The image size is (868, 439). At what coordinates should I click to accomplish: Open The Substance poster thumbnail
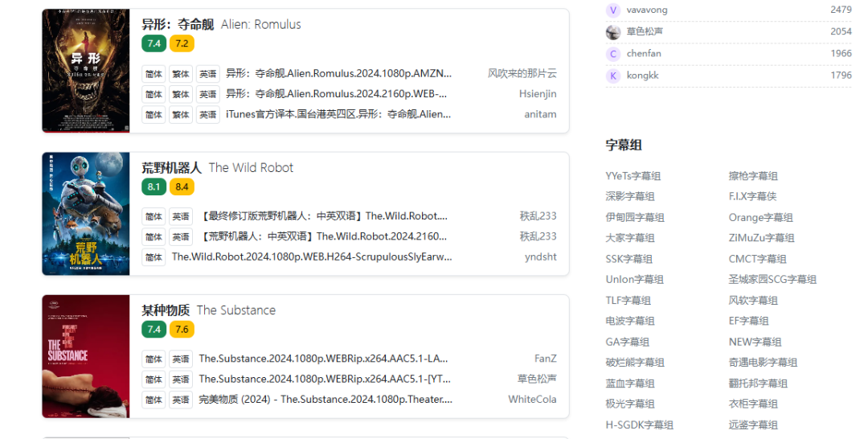[x=86, y=356]
